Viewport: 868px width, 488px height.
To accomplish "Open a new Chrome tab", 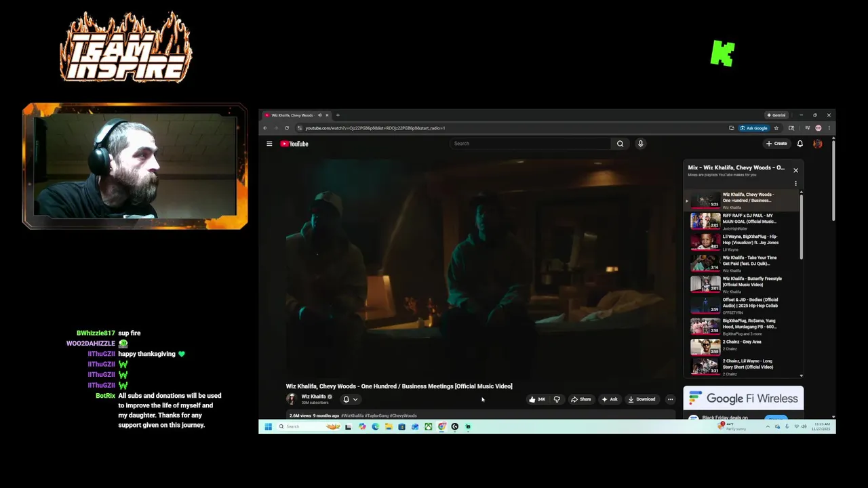I will (x=338, y=115).
